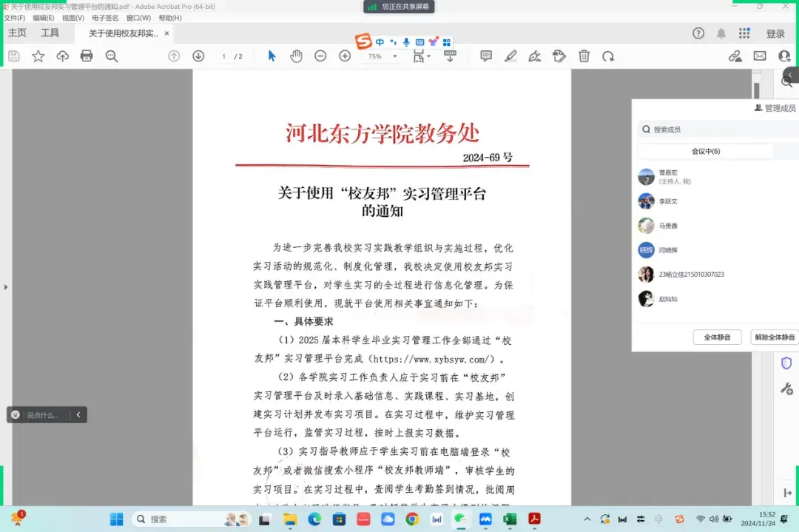Open the protect shield tool
799x532 pixels.
pyautogui.click(x=786, y=363)
